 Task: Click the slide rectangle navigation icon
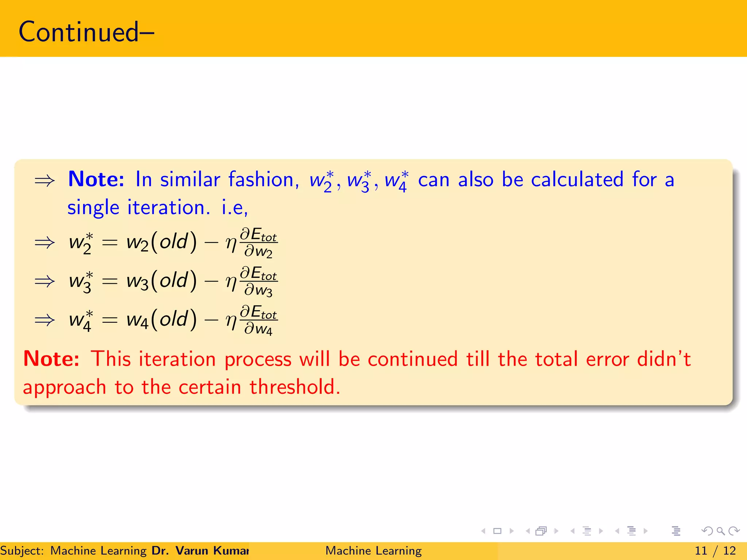click(x=497, y=531)
